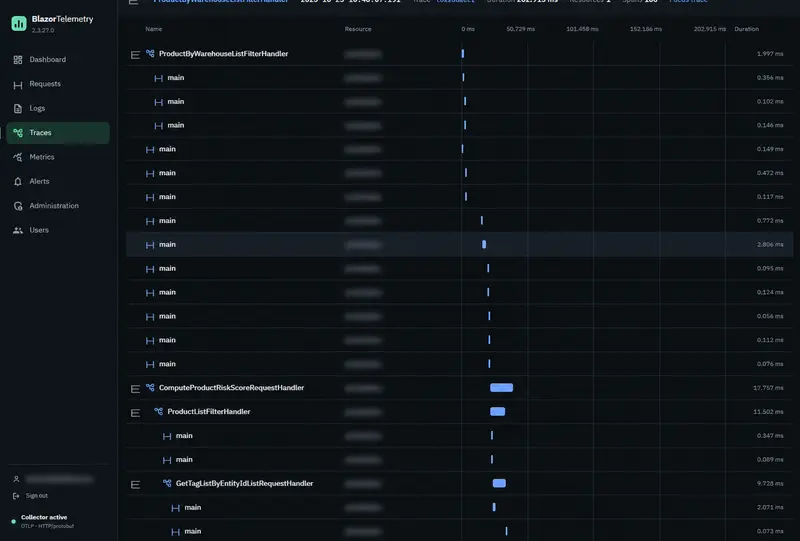
Task: Click the ComputeProductRiskScoreRequestHandler timeline bar
Action: pos(502,387)
